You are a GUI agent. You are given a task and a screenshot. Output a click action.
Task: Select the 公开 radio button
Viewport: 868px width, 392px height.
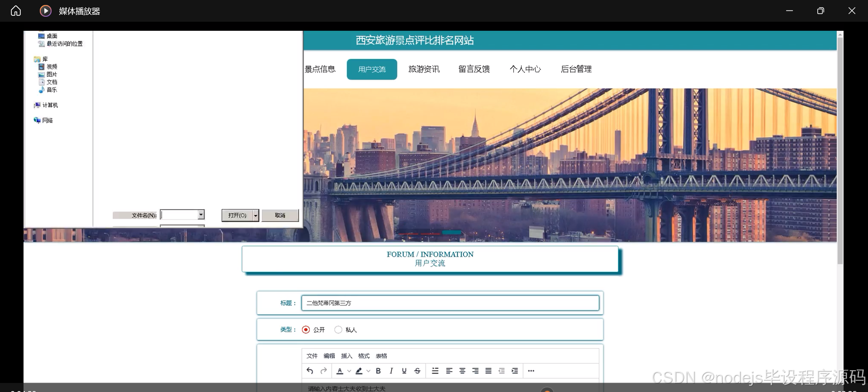point(306,330)
